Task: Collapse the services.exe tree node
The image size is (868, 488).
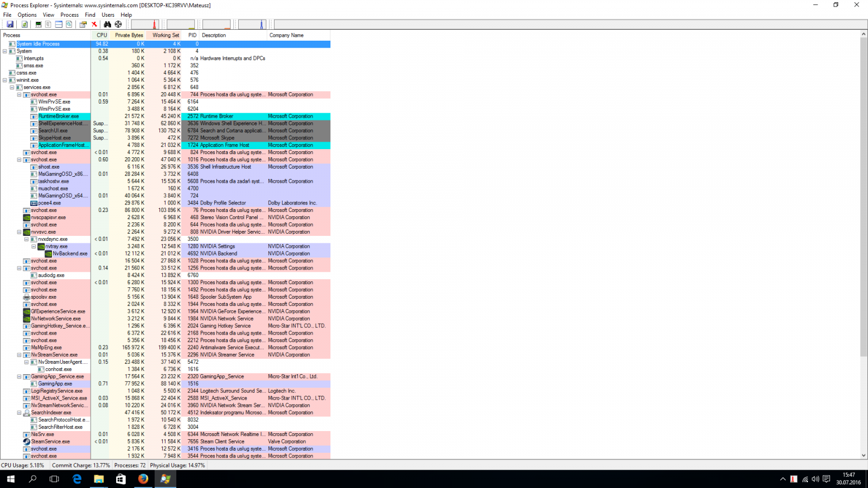Action: pos(12,87)
